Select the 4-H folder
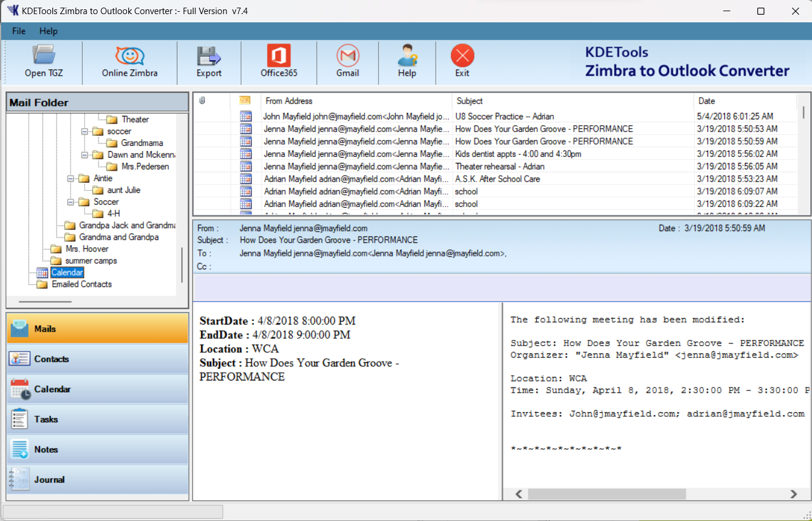This screenshot has height=521, width=812. [113, 213]
